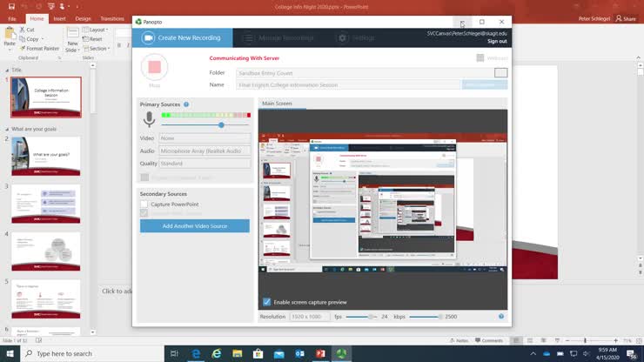
Task: Click Format Painter in PowerPoint ribbon
Action: coord(39,49)
